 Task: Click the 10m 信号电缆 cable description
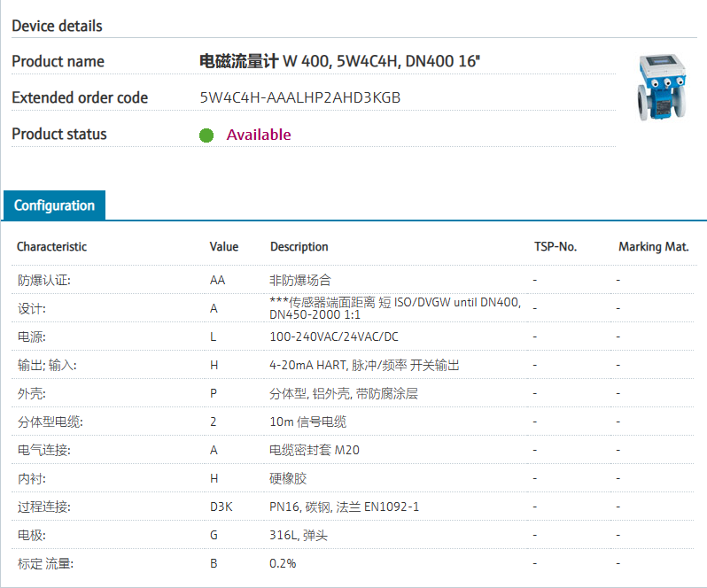click(x=307, y=422)
